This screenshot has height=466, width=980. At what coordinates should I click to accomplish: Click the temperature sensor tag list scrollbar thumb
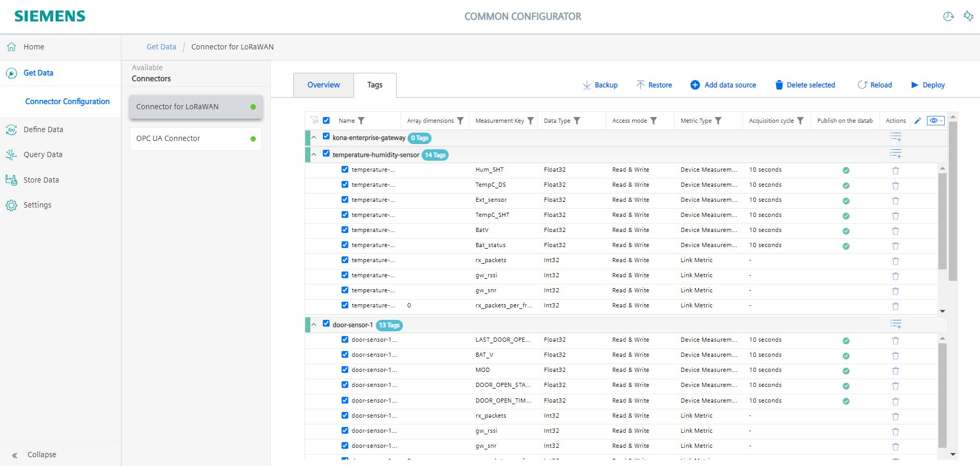(942, 221)
